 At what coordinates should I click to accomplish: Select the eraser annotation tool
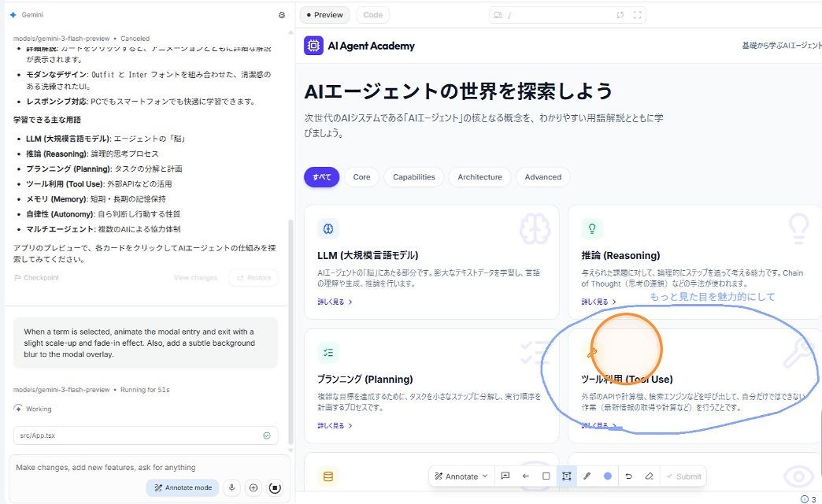[649, 476]
